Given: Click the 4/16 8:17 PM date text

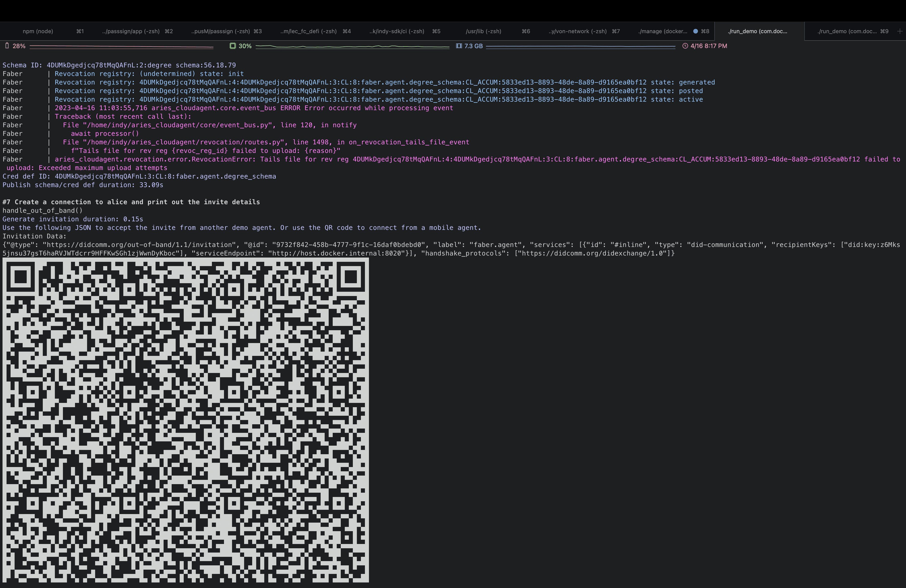Looking at the screenshot, I should click(x=709, y=46).
